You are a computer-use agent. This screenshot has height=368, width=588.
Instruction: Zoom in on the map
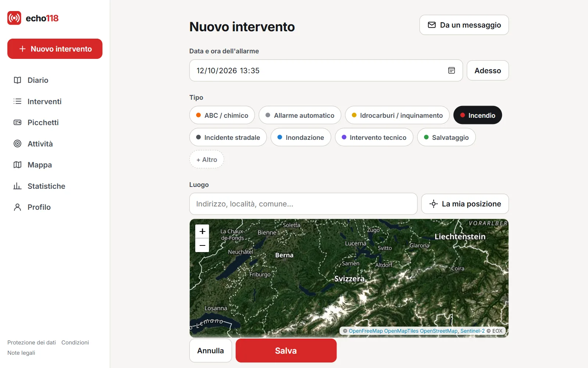[202, 231]
